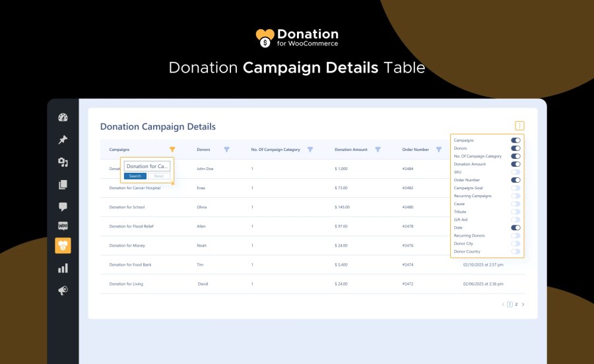The width and height of the screenshot is (594, 364).
Task: Click Donation for School campaign
Action: pyautogui.click(x=127, y=207)
